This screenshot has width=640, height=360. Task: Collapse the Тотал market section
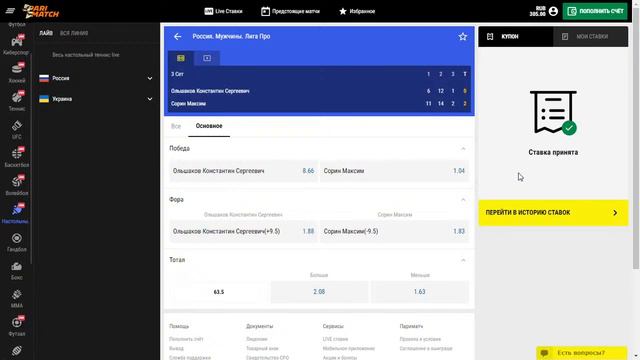click(x=463, y=260)
